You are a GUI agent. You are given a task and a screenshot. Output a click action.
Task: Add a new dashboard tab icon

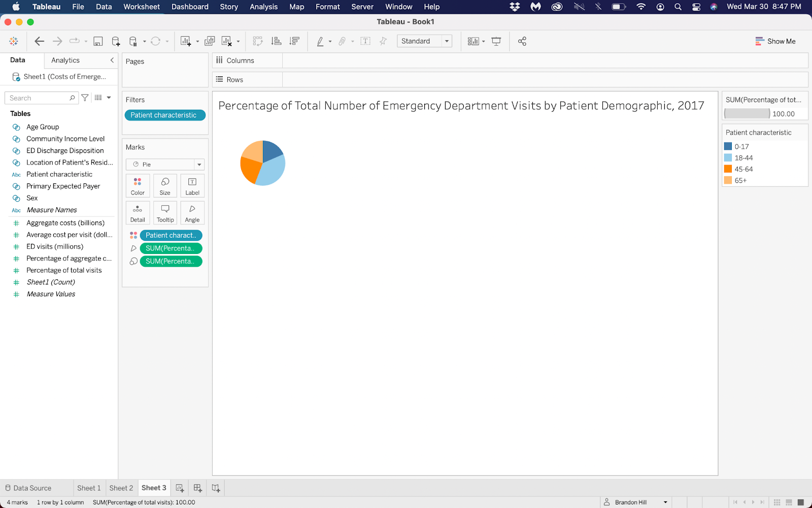pos(198,488)
